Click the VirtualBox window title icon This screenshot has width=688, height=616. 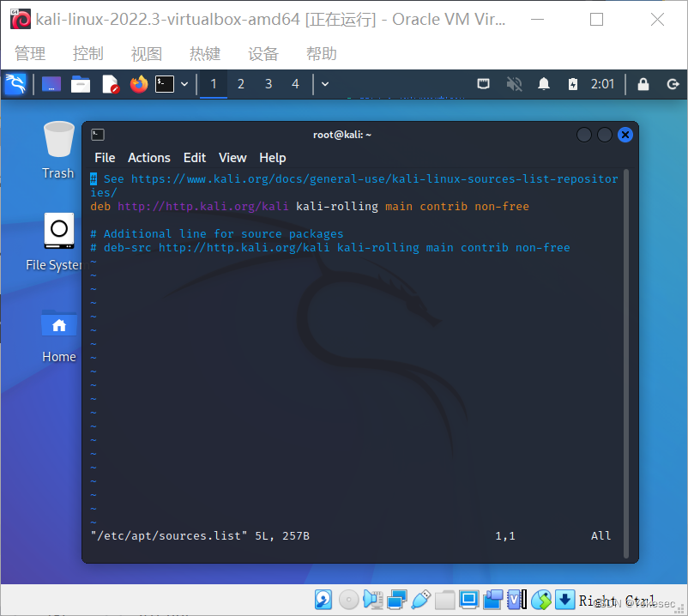[x=21, y=20]
